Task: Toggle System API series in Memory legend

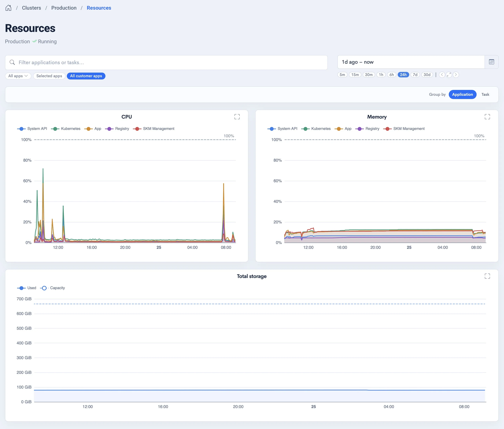Action: click(282, 129)
